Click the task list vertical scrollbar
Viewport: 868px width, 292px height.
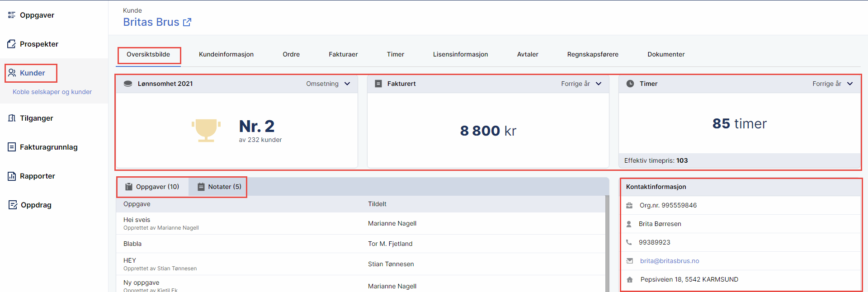(607, 244)
